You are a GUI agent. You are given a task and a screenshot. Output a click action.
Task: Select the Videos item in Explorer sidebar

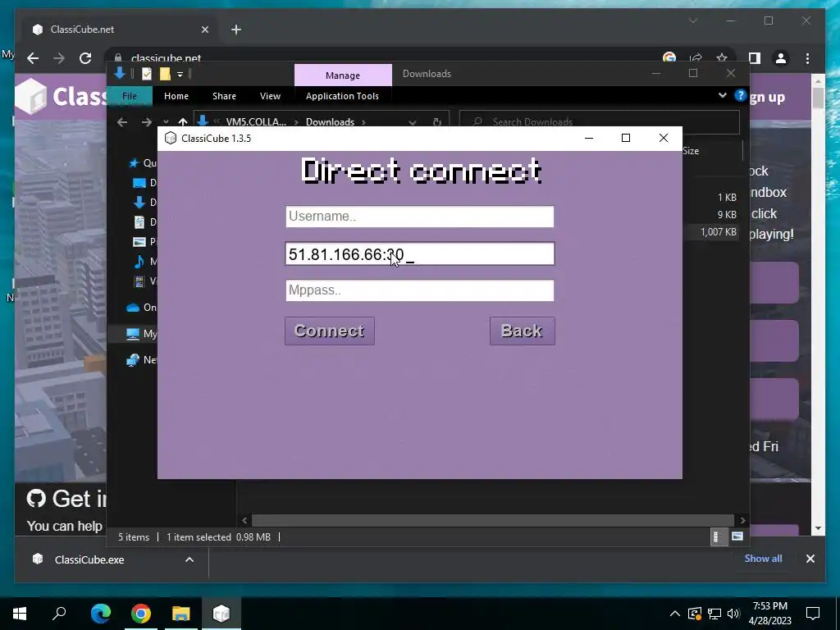coord(144,281)
